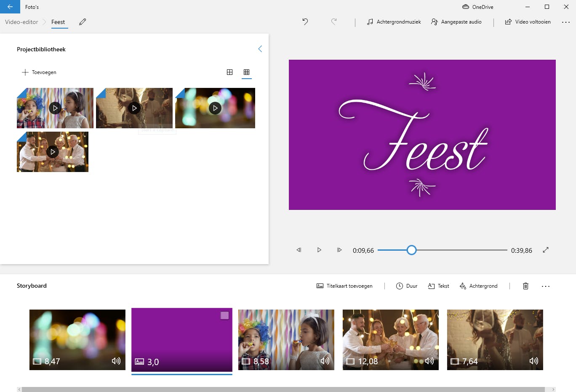Go back using the blue arrow button

pos(10,7)
